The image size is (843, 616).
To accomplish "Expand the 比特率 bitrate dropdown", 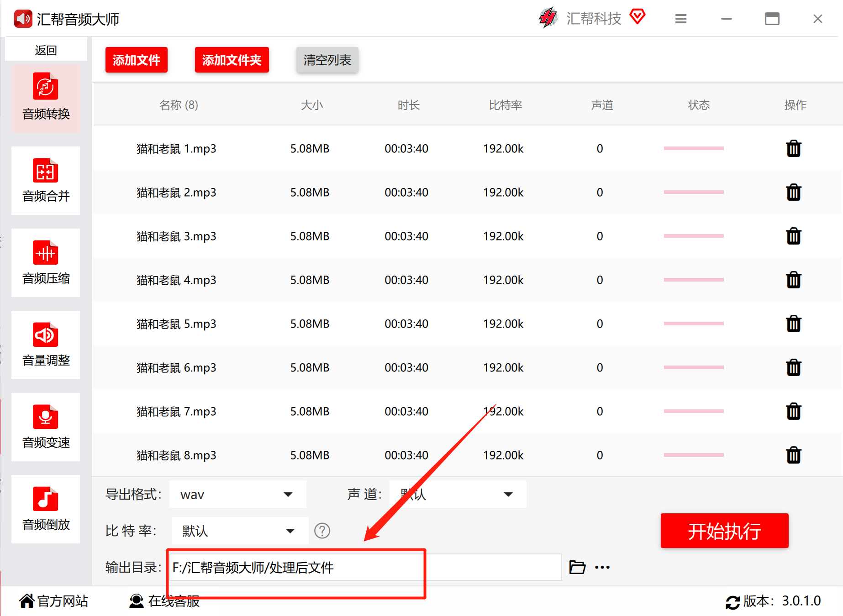I will (x=240, y=531).
